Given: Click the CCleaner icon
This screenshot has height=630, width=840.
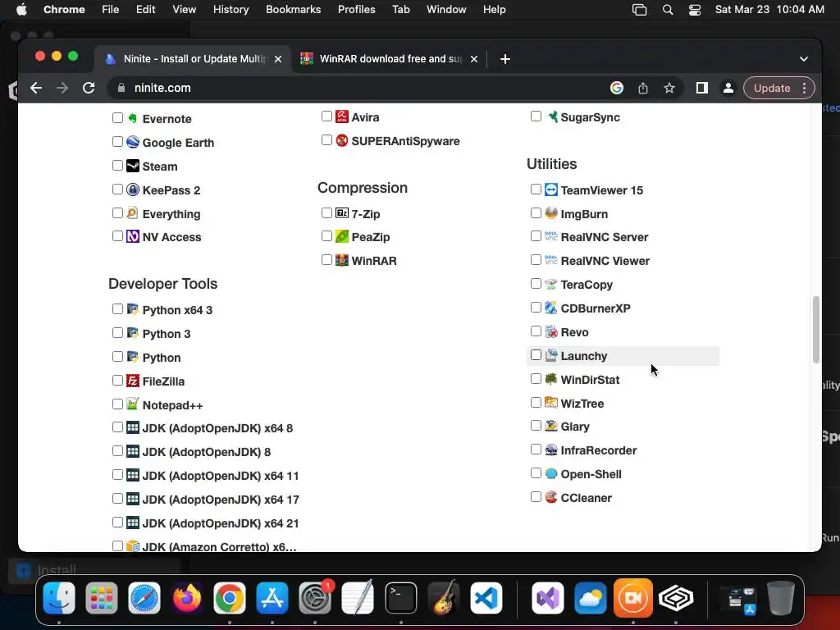Looking at the screenshot, I should (x=550, y=497).
